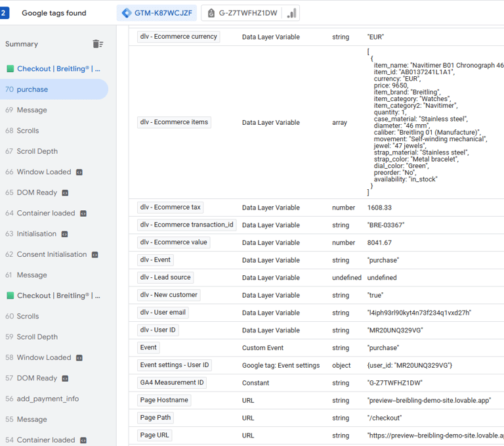Clear the event summary list
This screenshot has width=504, height=446.
click(x=98, y=44)
